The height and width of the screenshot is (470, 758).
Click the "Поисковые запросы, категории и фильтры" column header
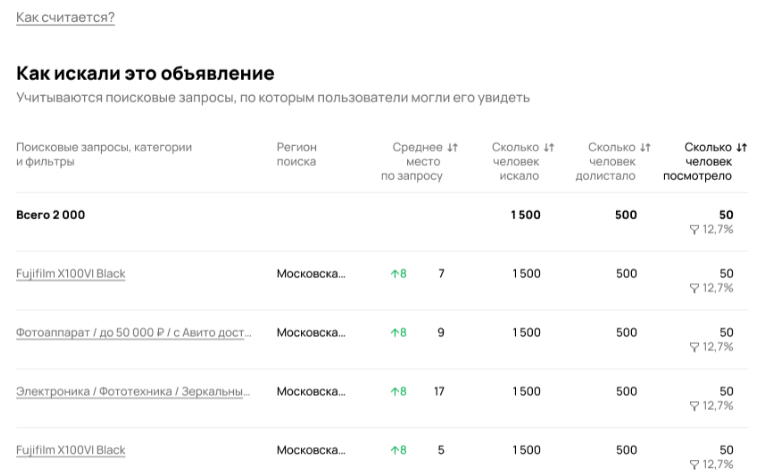pos(103,154)
